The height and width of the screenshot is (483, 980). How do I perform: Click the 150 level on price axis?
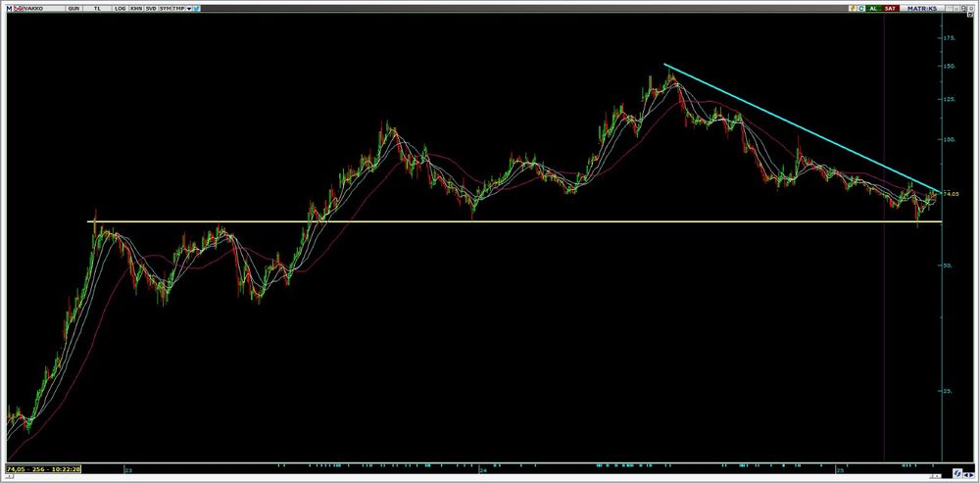pyautogui.click(x=950, y=67)
